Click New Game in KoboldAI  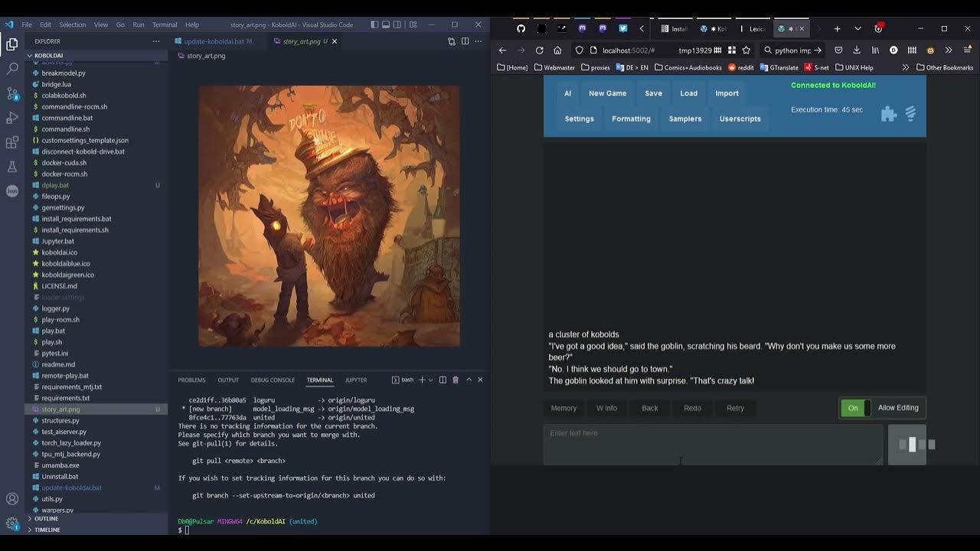click(x=607, y=93)
